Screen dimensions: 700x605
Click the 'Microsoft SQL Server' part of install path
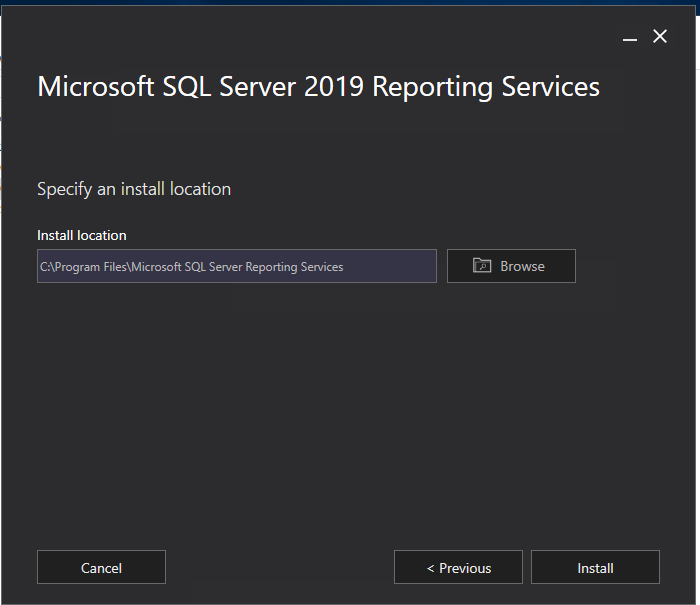[186, 267]
